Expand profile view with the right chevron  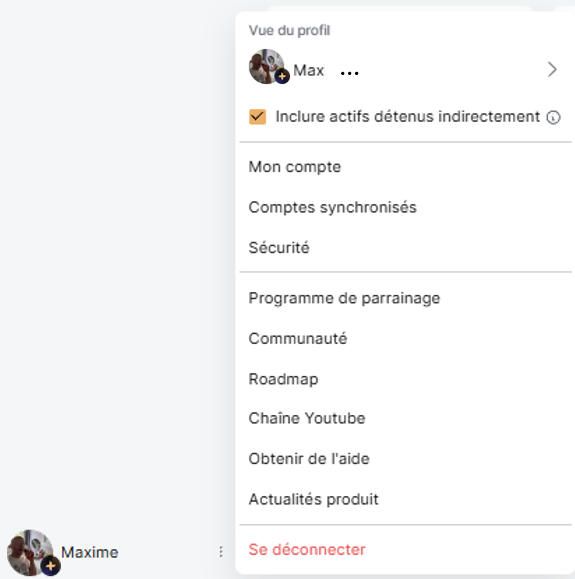[552, 69]
